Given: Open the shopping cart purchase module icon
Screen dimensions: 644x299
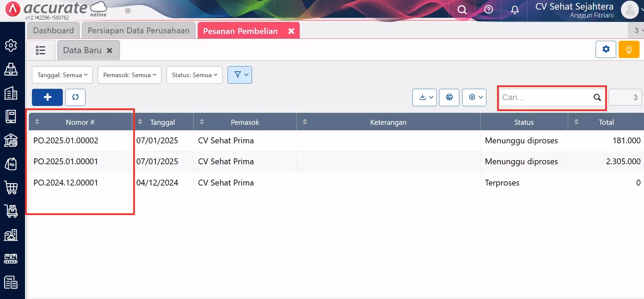Looking at the screenshot, I should point(11,188).
